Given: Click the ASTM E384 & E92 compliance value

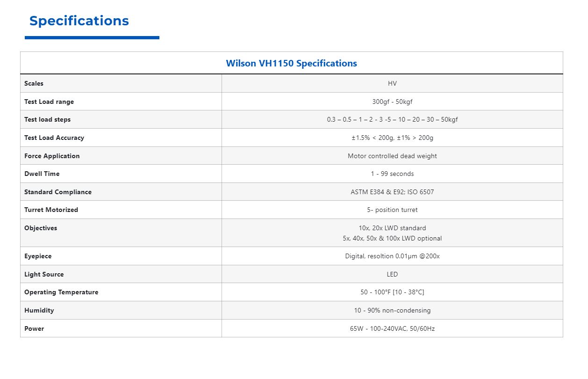Looking at the screenshot, I should pos(392,192).
